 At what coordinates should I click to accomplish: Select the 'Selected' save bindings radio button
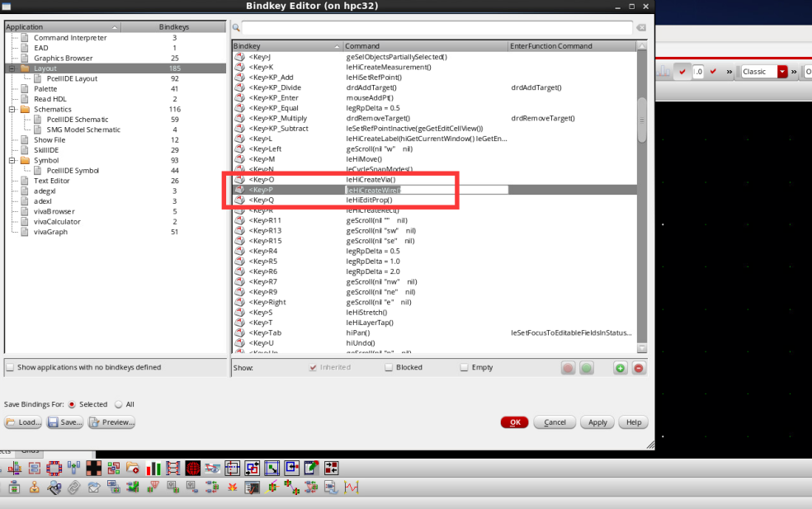point(72,404)
